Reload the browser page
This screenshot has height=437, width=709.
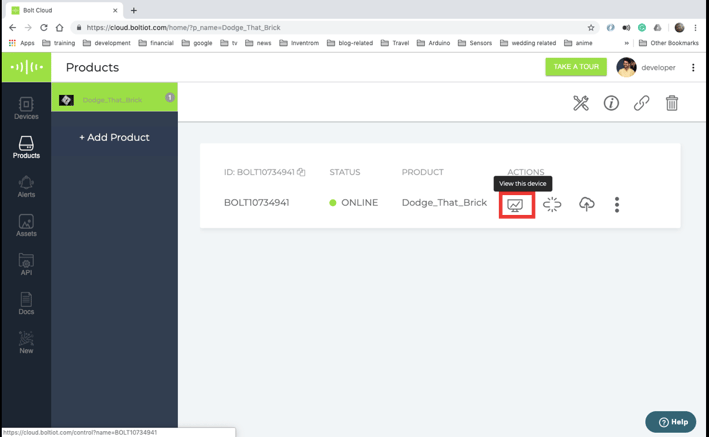coord(44,28)
